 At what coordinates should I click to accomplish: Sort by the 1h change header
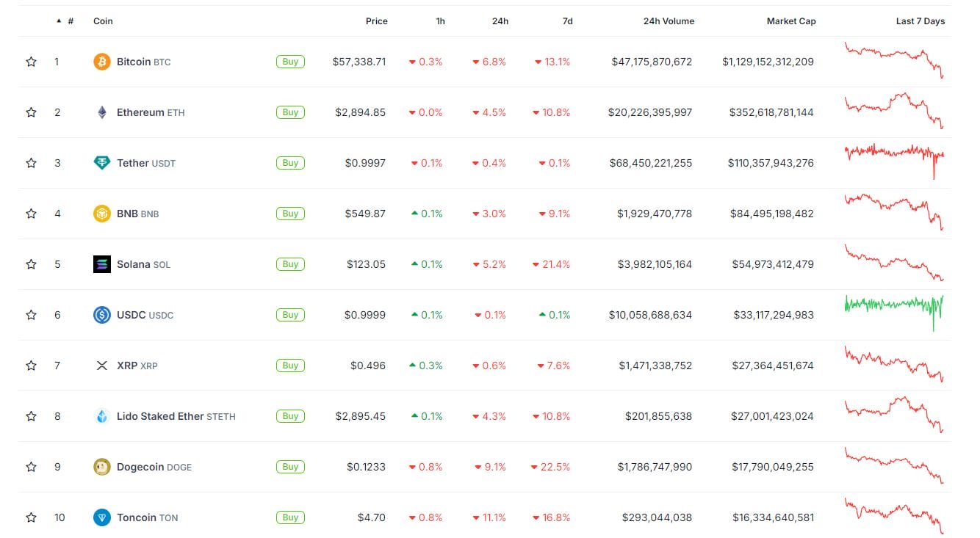[x=440, y=21]
